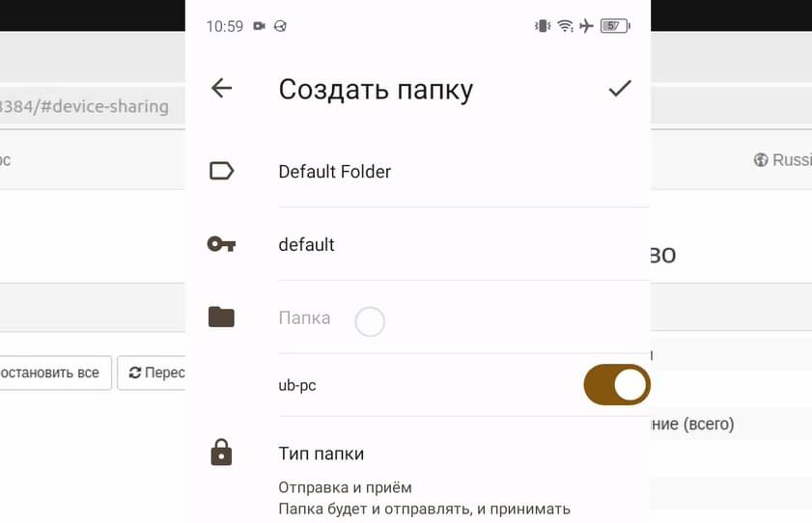The width and height of the screenshot is (812, 523).
Task: Click the Russian language selector in background
Action: tap(782, 160)
